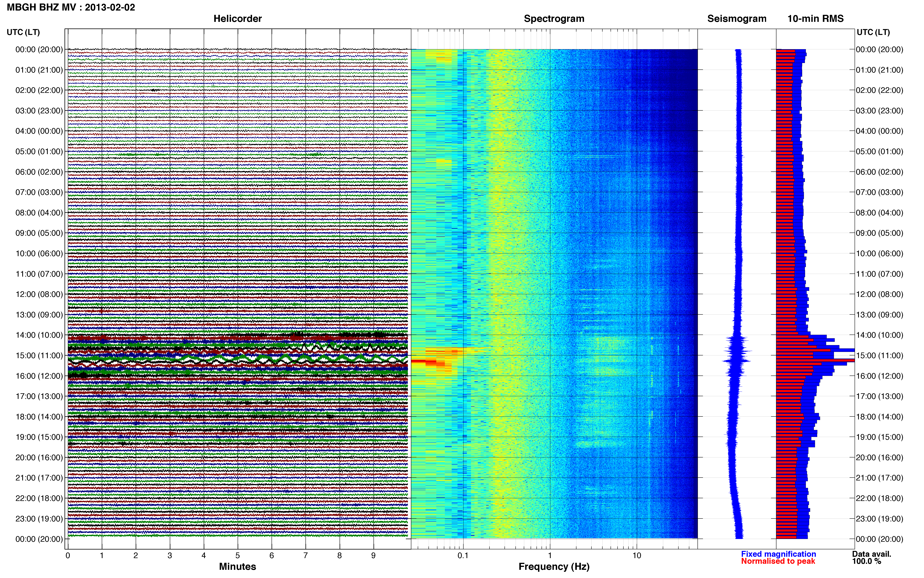Click the '100.0 %' data availability value
This screenshot has height=578, width=924.
866,561
